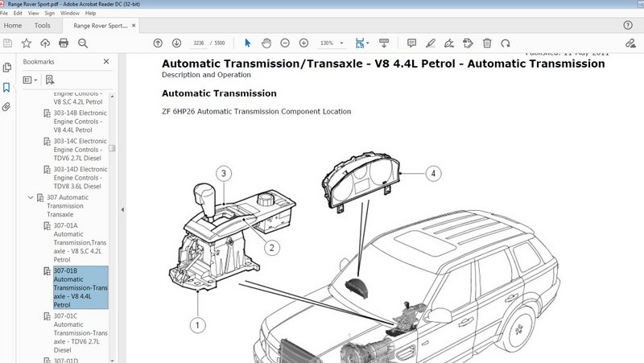Open Help via the question mark icon
Viewport: 644px width, 363px height.
(628, 25)
